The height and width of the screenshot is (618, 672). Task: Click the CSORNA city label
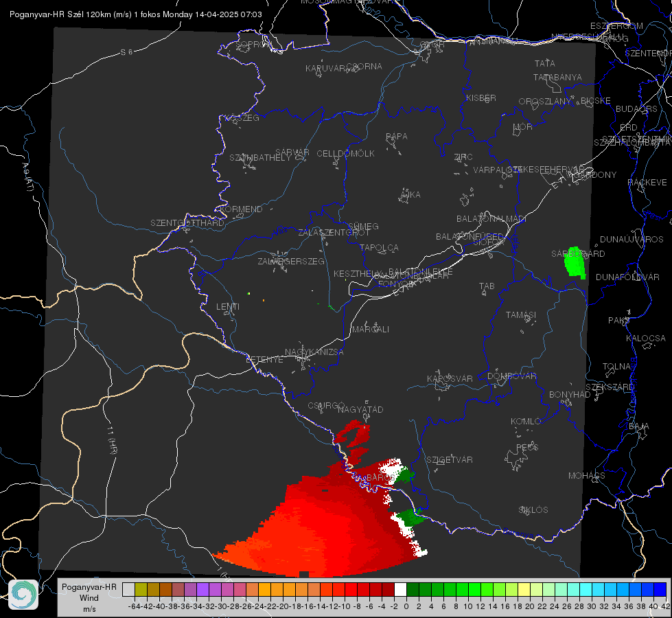pyautogui.click(x=364, y=67)
